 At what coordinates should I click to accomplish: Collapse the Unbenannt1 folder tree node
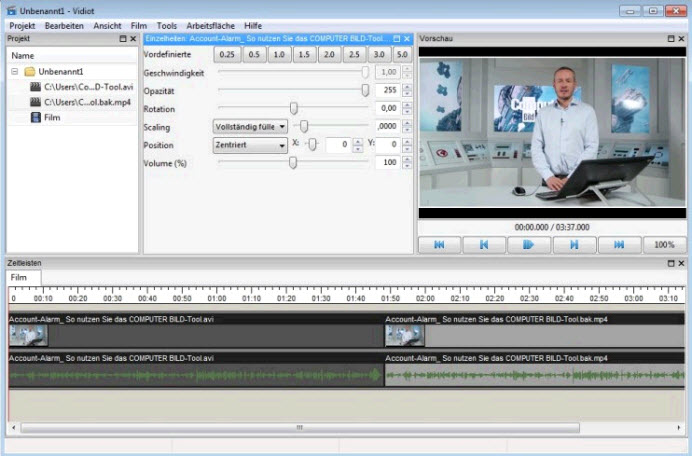click(15, 71)
